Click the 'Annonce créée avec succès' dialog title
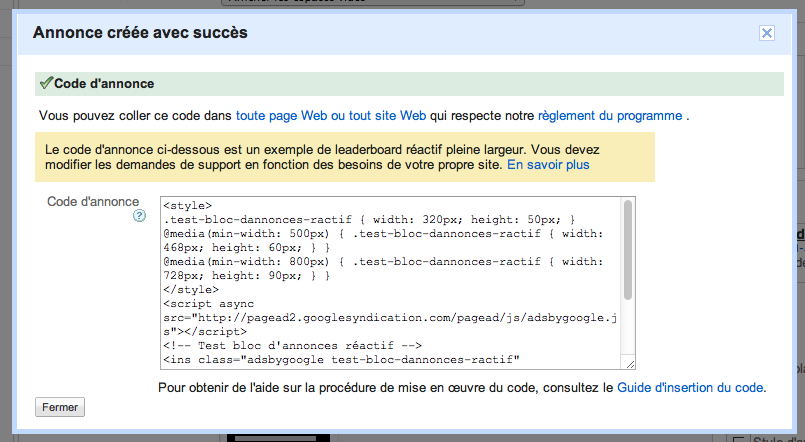The width and height of the screenshot is (805, 442). click(140, 33)
